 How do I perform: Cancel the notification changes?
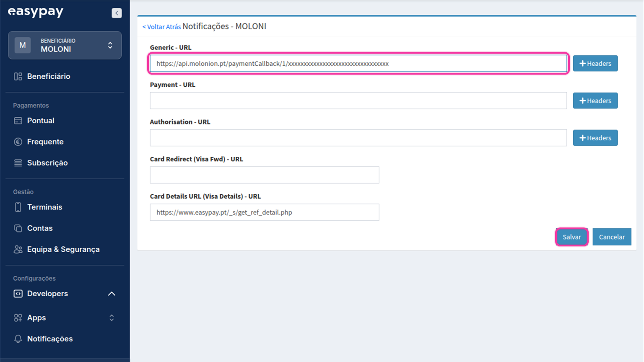click(x=612, y=237)
